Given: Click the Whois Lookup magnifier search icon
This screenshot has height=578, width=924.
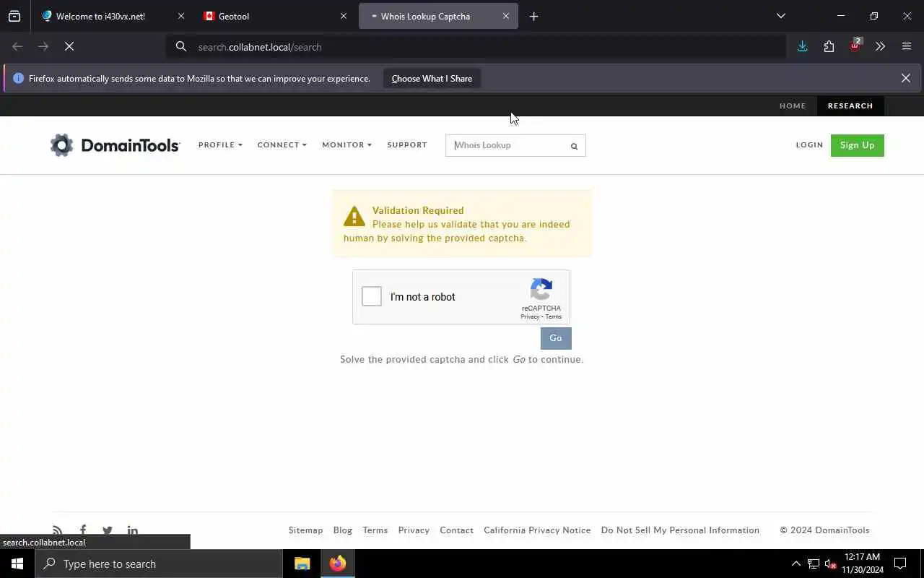Looking at the screenshot, I should coord(574,146).
